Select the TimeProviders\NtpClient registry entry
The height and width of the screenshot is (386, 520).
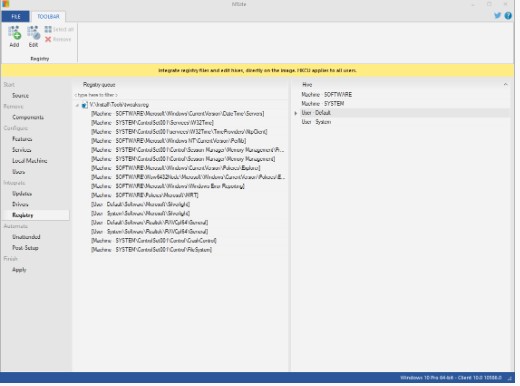point(179,132)
